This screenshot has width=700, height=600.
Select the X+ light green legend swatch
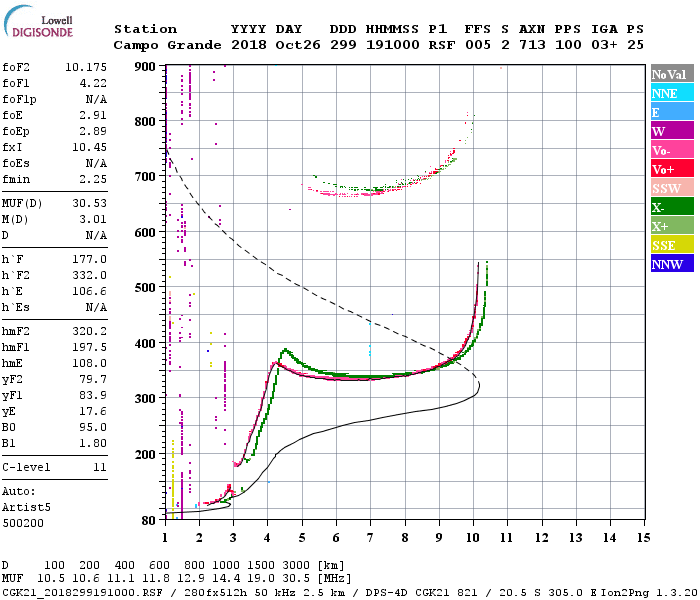click(x=672, y=226)
